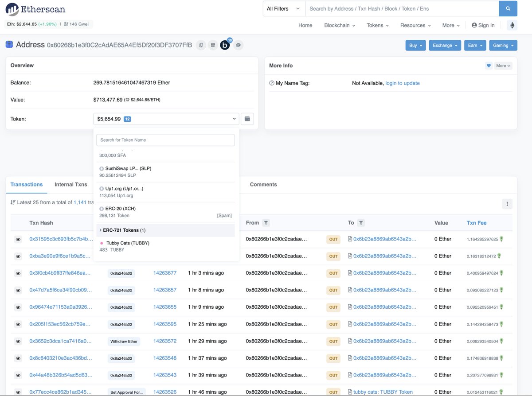Select Tubby Cats (TUBBY) token entry

click(x=165, y=246)
